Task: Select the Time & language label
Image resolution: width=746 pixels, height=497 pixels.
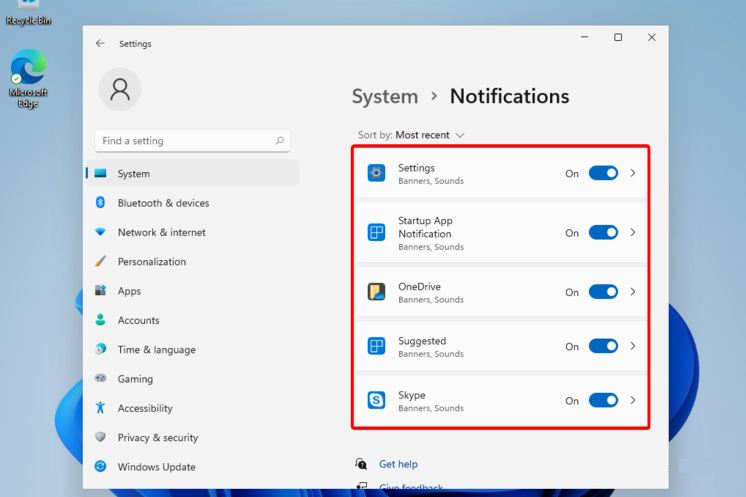Action: coord(157,350)
